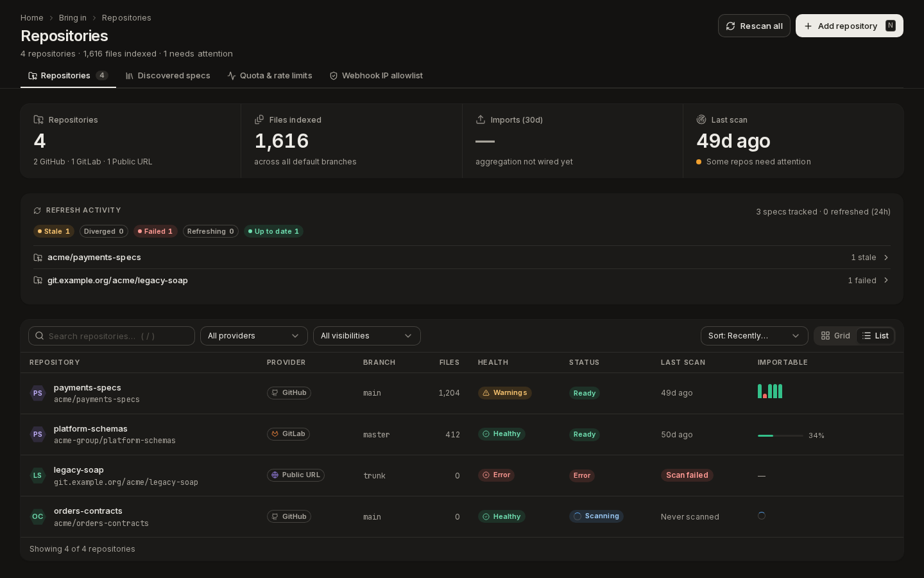Click the repo icon beside acme/payments-specs activity
The height and width of the screenshot is (578, 924).
click(x=38, y=258)
